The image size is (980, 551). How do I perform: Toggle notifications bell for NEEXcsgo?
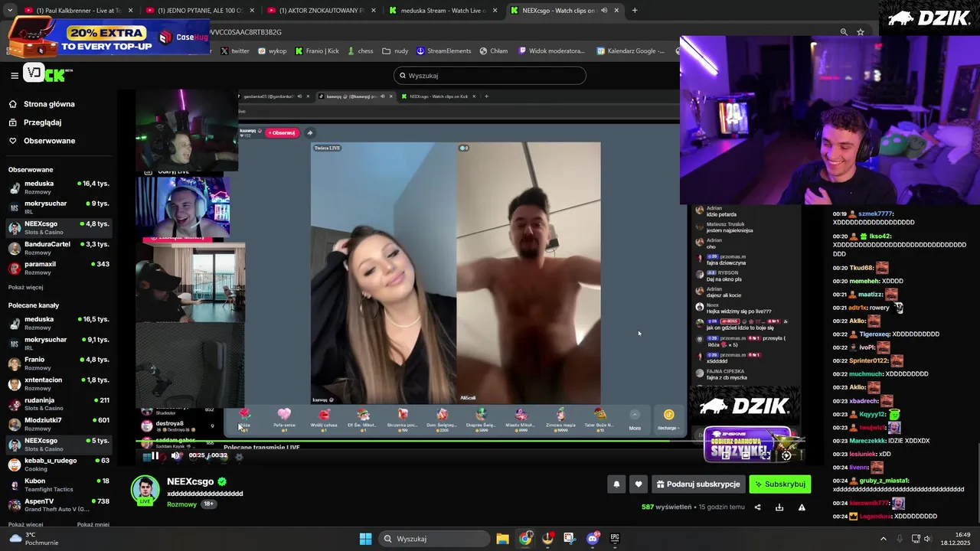pyautogui.click(x=616, y=484)
